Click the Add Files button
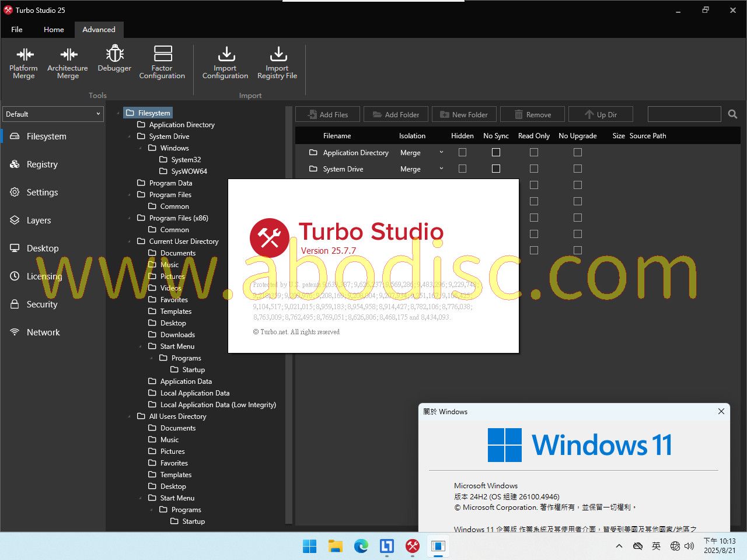This screenshot has width=747, height=560. pos(327,114)
